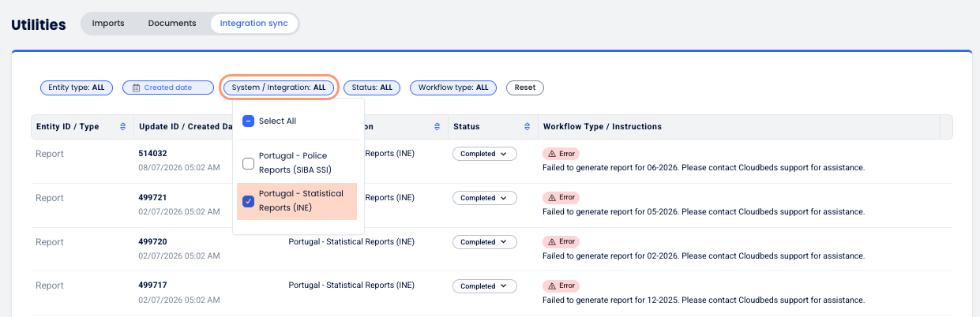Click the Error badge for report 05-2026
The width and height of the screenshot is (980, 317).
pyautogui.click(x=561, y=198)
